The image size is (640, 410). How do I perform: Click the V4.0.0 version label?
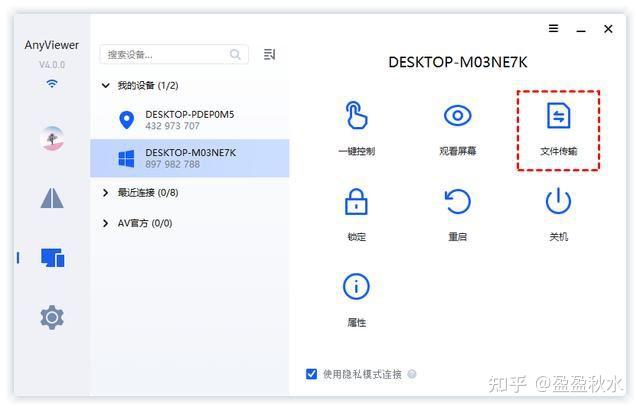click(52, 65)
